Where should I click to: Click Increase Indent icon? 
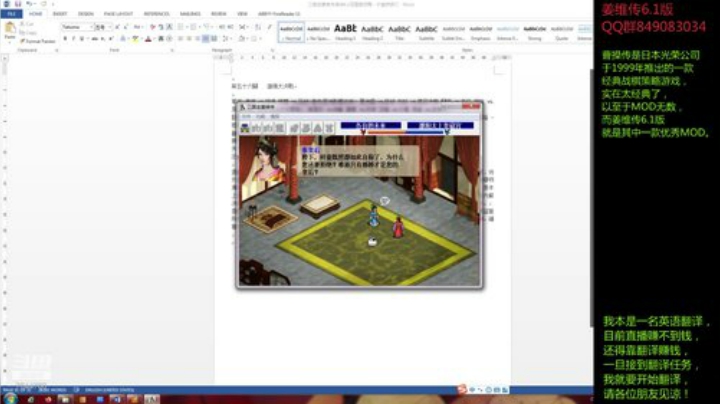point(231,27)
